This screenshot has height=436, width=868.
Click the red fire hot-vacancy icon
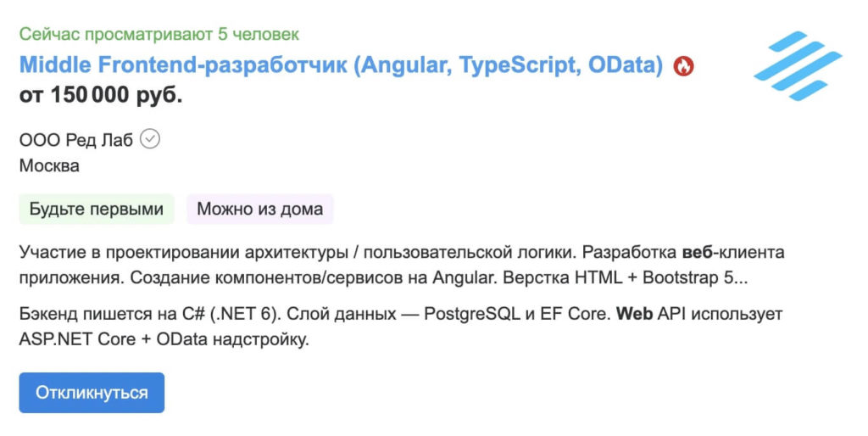[683, 66]
